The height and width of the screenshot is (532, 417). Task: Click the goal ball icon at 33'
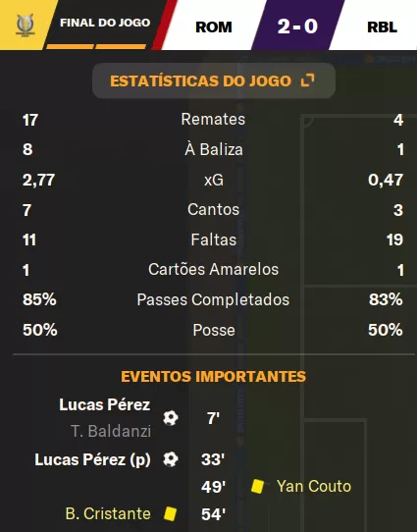pyautogui.click(x=171, y=459)
